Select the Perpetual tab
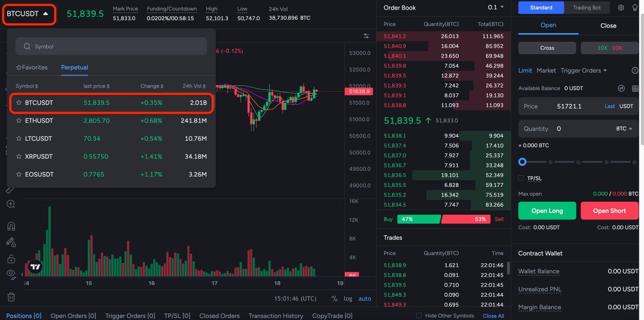Viewport: 644px width, 320px height. (74, 67)
